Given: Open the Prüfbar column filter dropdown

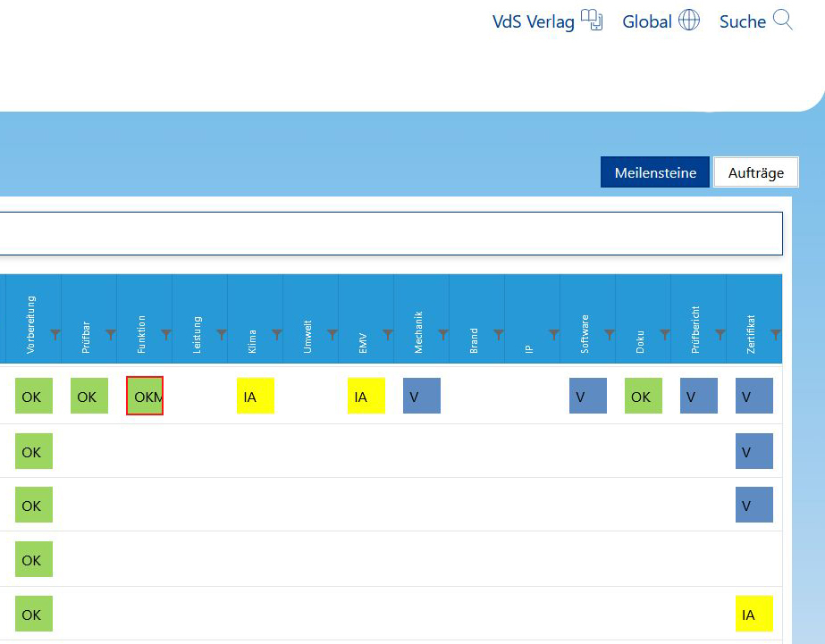Looking at the screenshot, I should tap(111, 335).
